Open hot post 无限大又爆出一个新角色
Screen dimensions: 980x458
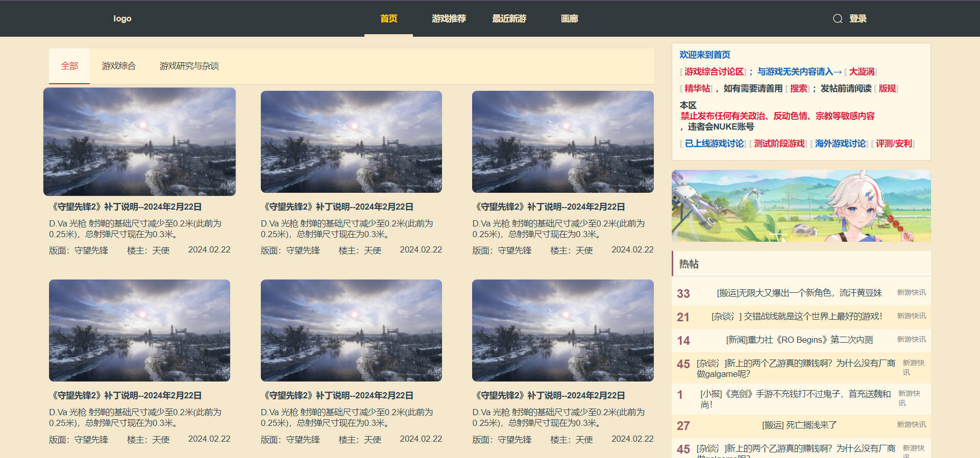[x=799, y=293]
